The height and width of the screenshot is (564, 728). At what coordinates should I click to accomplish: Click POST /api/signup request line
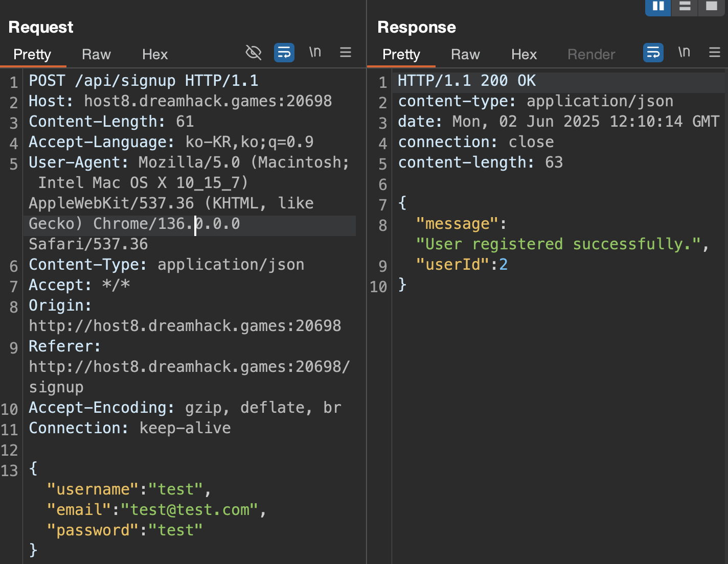pos(144,81)
